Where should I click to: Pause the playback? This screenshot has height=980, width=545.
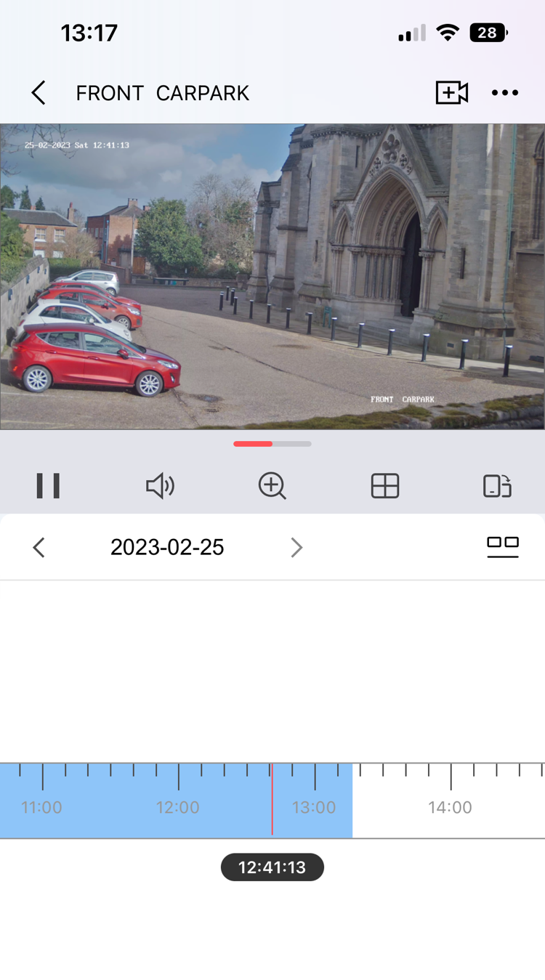click(48, 485)
